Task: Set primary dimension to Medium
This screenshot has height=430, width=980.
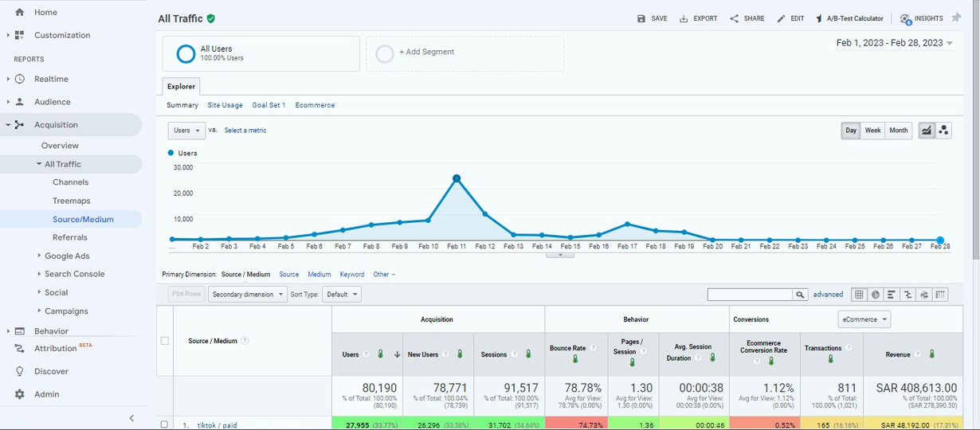Action: pos(319,275)
